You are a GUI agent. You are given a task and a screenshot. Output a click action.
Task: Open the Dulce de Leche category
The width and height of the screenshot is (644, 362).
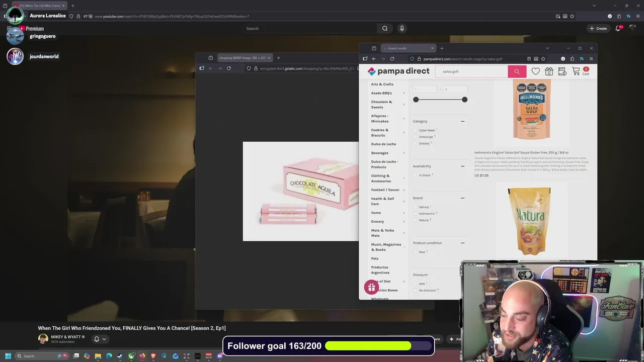(x=383, y=144)
